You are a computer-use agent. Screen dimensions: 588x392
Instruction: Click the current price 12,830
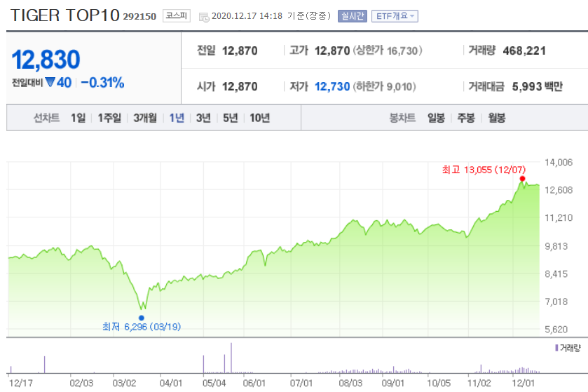point(46,60)
